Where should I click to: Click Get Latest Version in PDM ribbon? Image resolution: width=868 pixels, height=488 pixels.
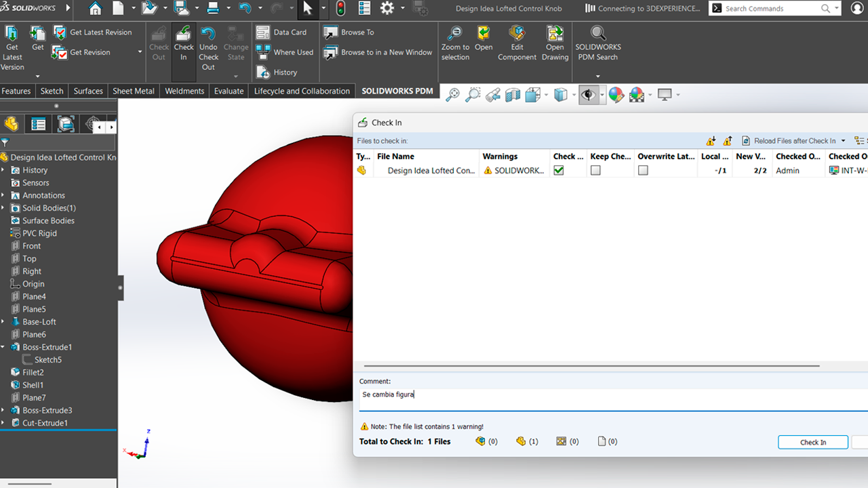tap(12, 49)
